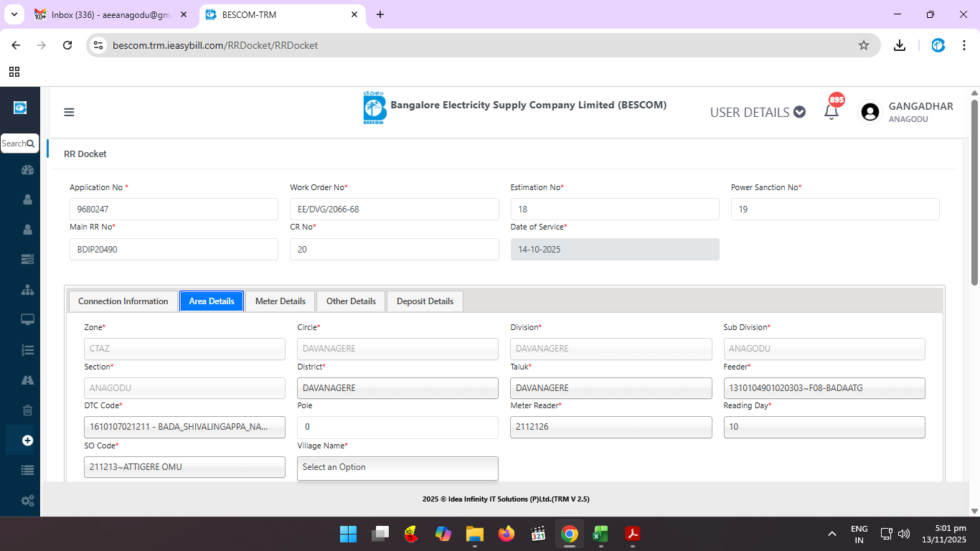Image resolution: width=980 pixels, height=551 pixels.
Task: Click the hamburger menu icon
Action: [x=69, y=112]
